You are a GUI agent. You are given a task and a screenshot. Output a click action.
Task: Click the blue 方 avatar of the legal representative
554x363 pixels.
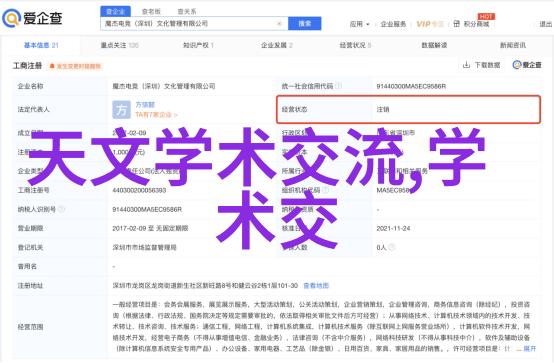(x=121, y=110)
